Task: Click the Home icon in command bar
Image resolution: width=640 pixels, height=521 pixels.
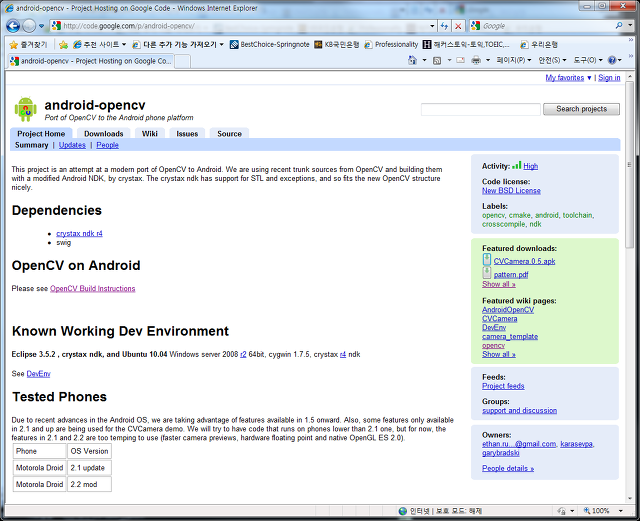Action: click(412, 60)
